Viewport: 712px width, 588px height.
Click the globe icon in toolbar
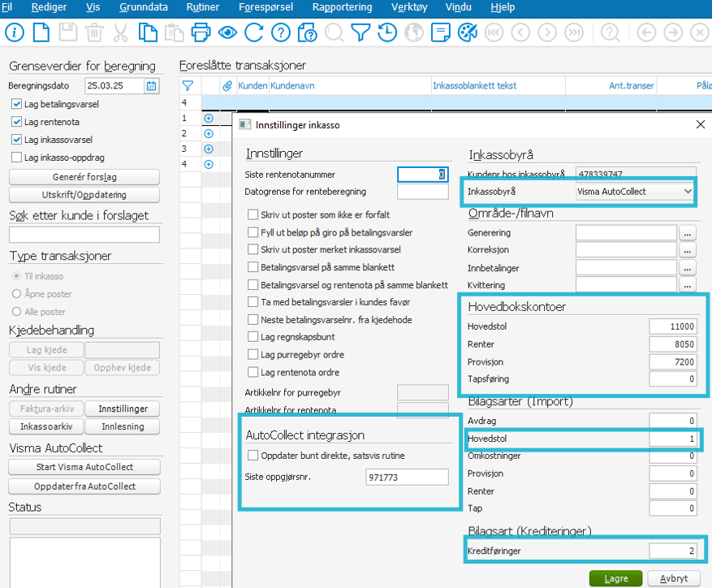tap(414, 32)
